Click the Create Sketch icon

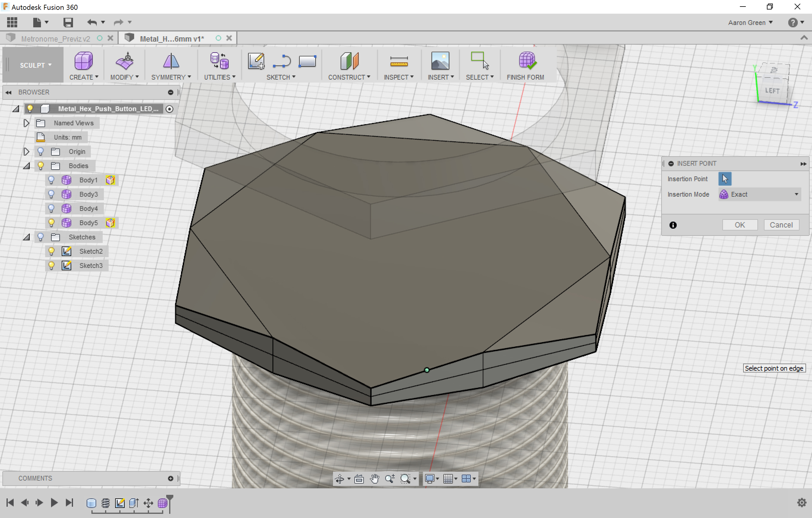(256, 61)
